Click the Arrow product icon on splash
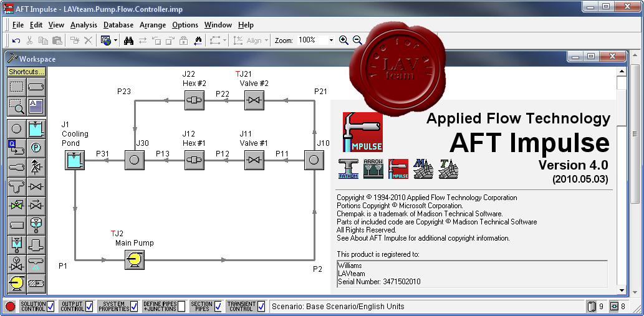The height and width of the screenshot is (316, 644). pos(373,169)
